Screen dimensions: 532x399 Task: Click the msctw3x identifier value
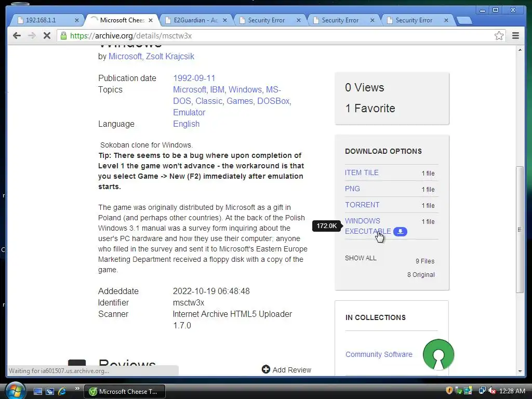[x=188, y=303]
